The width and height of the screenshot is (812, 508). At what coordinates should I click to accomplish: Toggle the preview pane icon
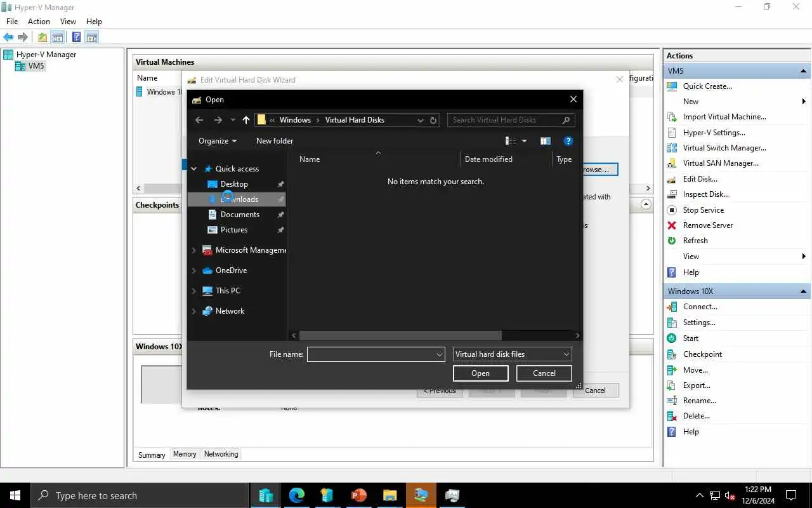(x=545, y=141)
